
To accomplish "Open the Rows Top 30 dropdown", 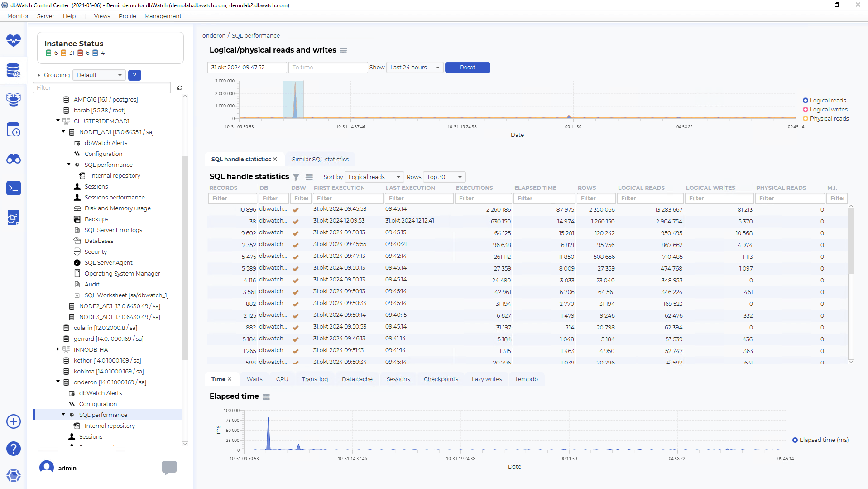I will (444, 177).
